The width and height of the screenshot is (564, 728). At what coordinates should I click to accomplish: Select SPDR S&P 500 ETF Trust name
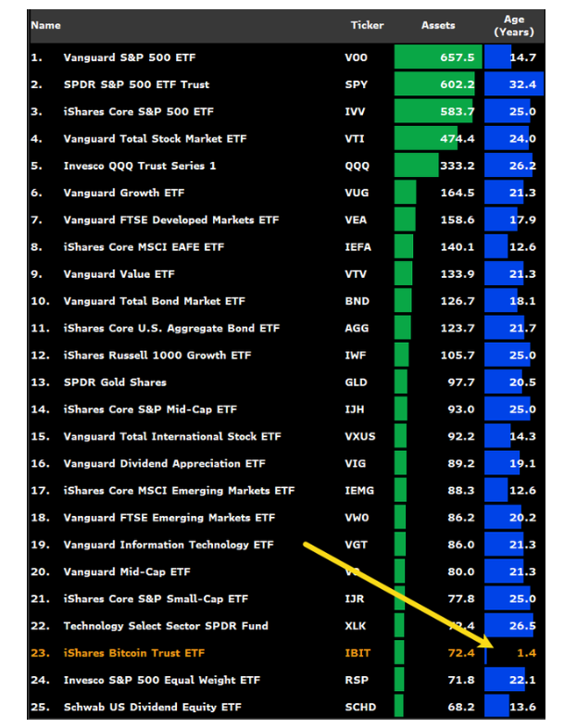tap(136, 84)
